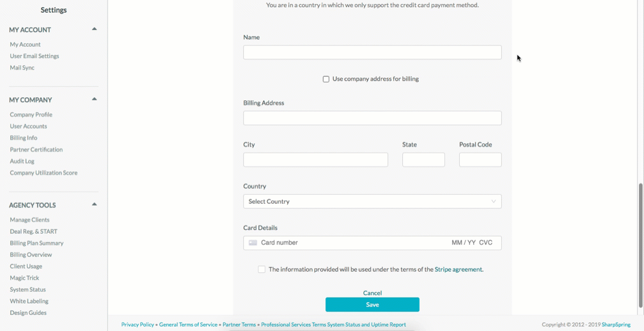Collapse the MY ACCOUNT section arrow

(95, 29)
